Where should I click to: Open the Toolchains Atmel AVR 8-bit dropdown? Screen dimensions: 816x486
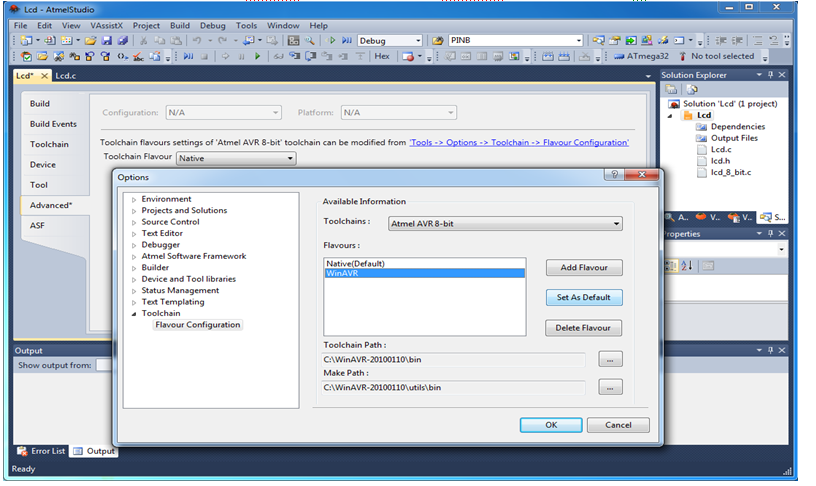[505, 224]
